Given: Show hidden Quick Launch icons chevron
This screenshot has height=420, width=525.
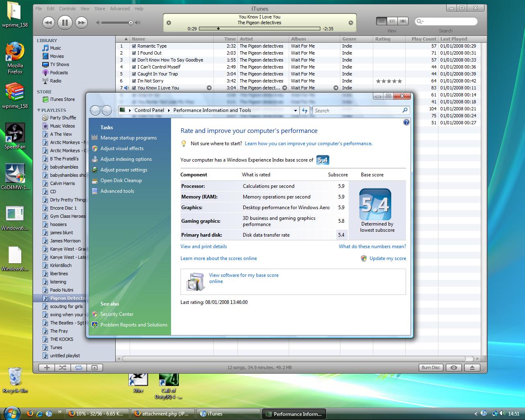Looking at the screenshot, I should 60,411.
